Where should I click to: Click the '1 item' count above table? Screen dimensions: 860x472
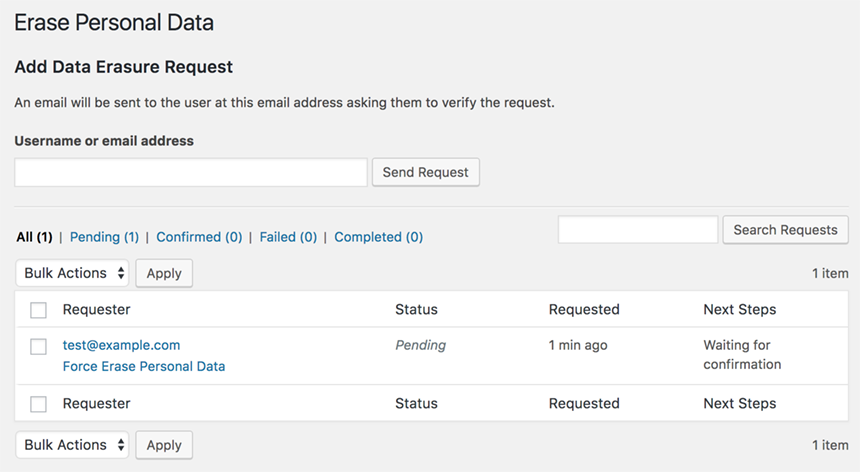tap(830, 273)
